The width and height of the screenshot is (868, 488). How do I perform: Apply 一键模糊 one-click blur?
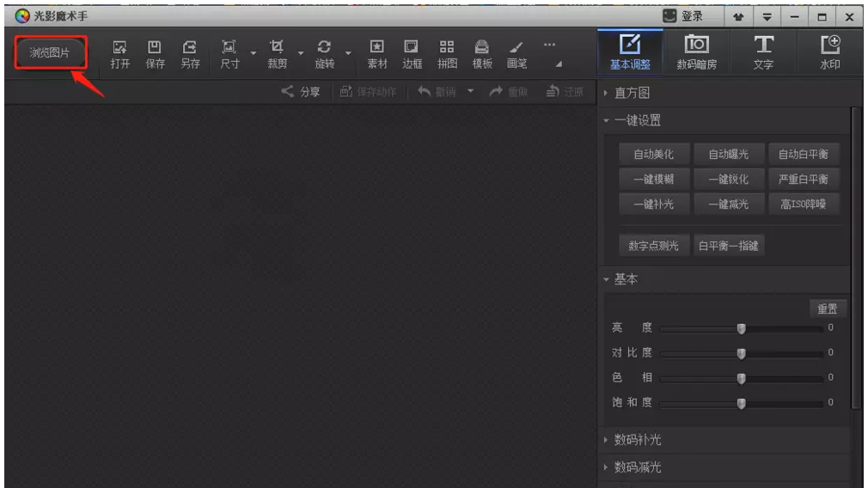[x=654, y=180]
